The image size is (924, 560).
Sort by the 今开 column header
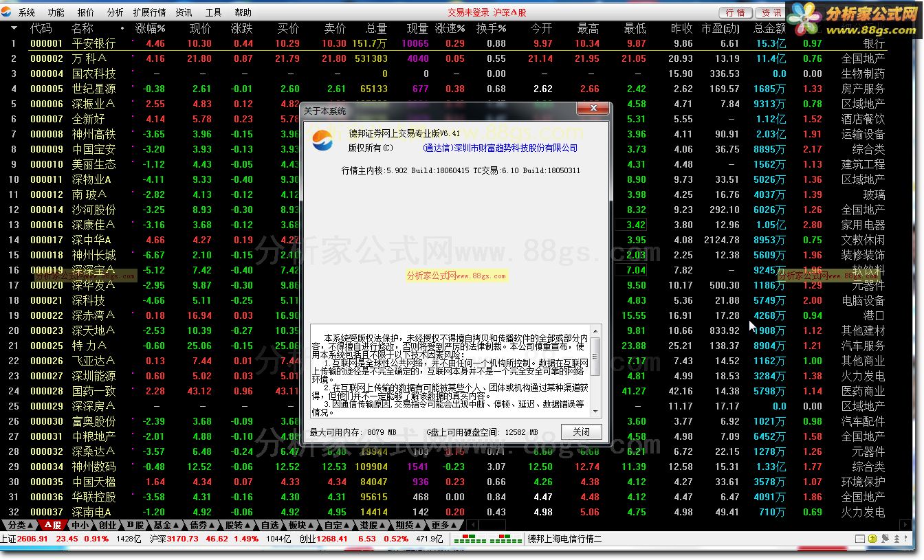point(541,28)
